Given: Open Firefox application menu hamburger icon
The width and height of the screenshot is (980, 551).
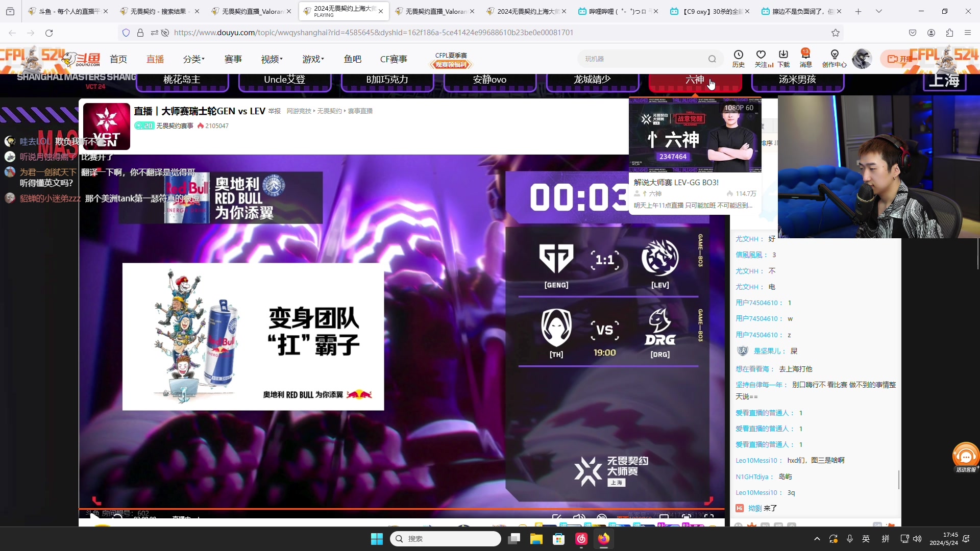Looking at the screenshot, I should [x=968, y=33].
